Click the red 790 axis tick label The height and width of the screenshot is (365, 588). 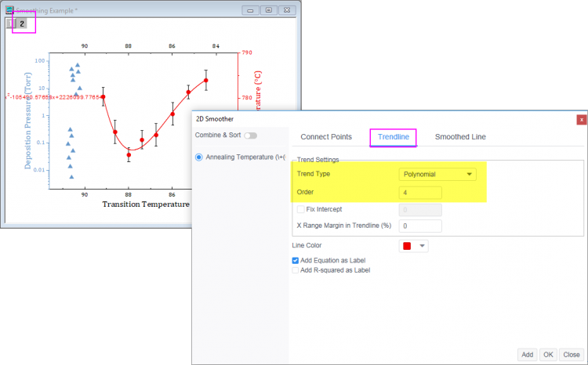247,52
